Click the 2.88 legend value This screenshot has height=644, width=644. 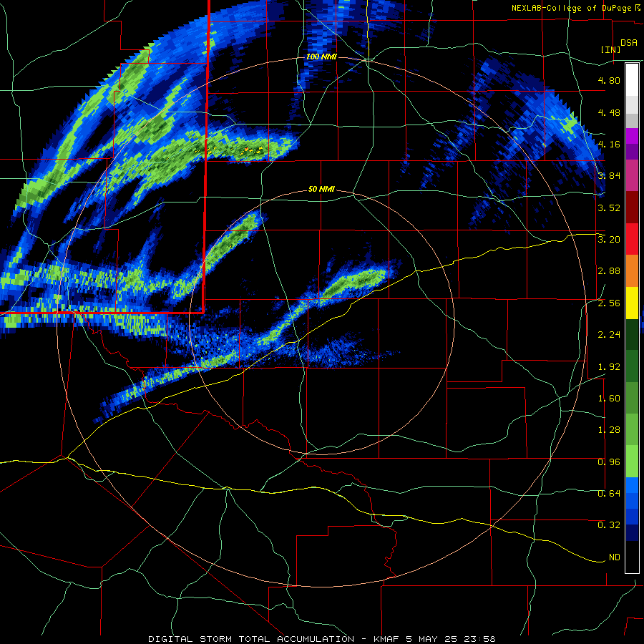tap(609, 271)
